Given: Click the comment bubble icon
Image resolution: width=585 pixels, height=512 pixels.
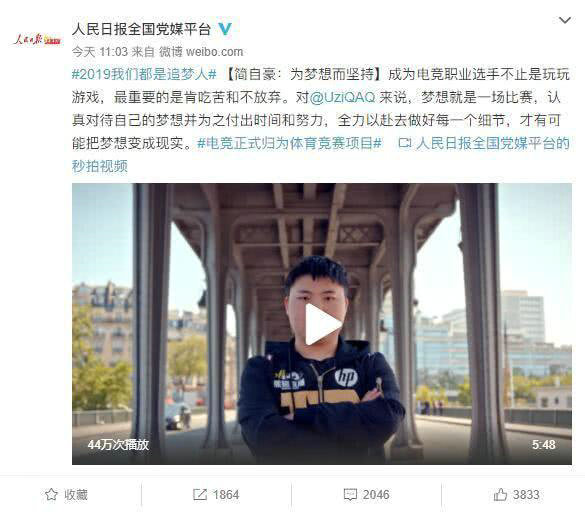Looking at the screenshot, I should pyautogui.click(x=350, y=495).
